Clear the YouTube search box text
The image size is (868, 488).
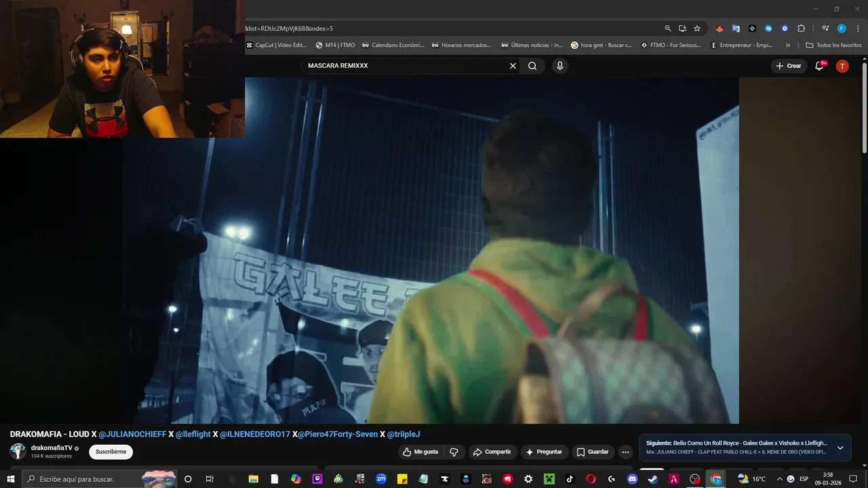(513, 66)
